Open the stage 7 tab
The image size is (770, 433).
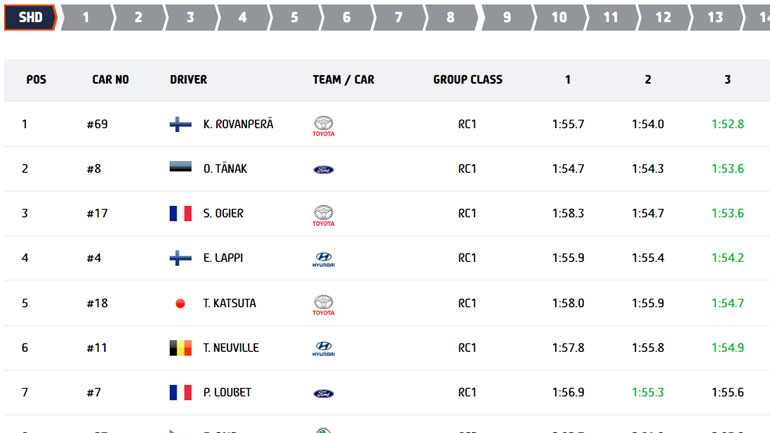pyautogui.click(x=398, y=17)
